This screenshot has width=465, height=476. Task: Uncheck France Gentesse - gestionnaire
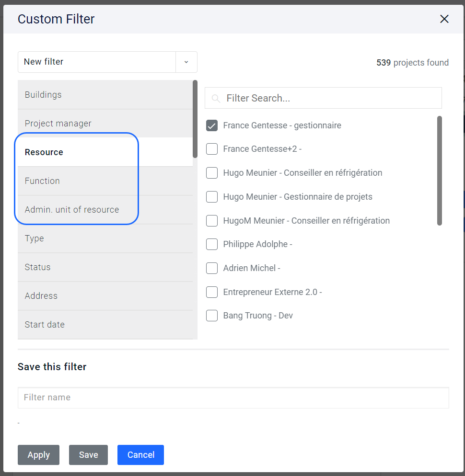[x=211, y=125]
